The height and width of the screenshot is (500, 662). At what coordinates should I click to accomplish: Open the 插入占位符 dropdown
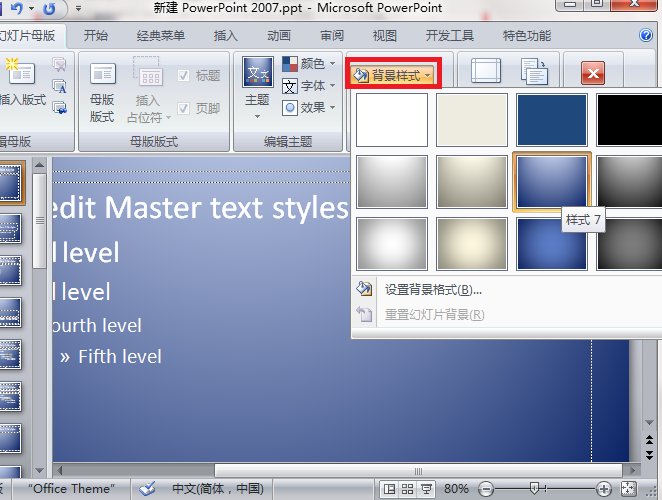[149, 90]
